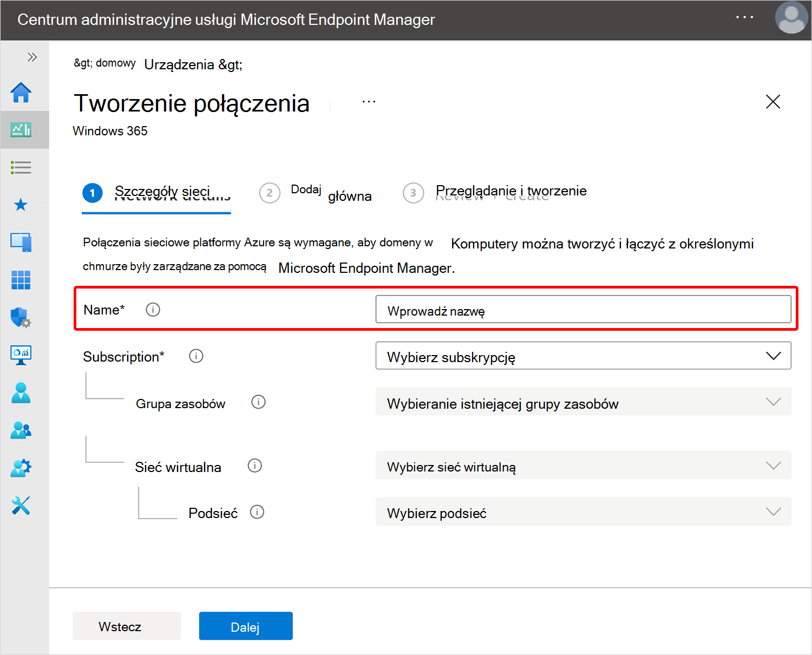Show info tooltip for Subscription
The width and height of the screenshot is (812, 655).
196,356
